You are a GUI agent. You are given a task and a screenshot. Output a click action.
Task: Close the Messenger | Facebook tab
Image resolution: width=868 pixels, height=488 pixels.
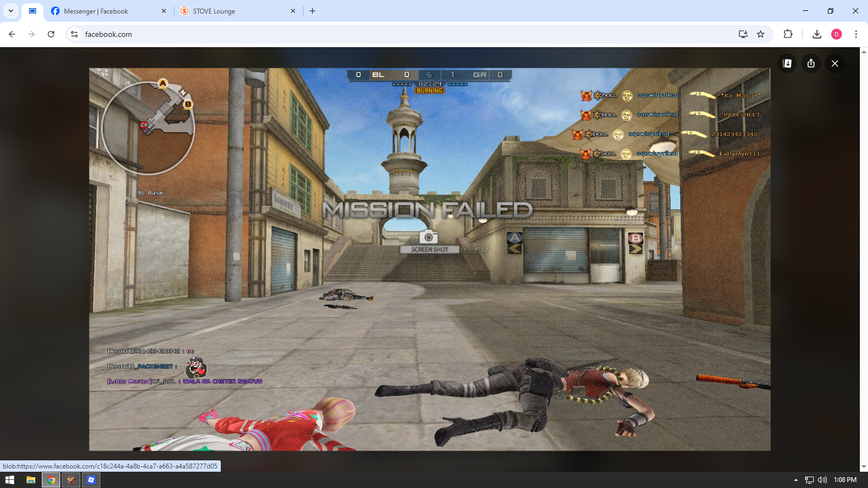(164, 11)
